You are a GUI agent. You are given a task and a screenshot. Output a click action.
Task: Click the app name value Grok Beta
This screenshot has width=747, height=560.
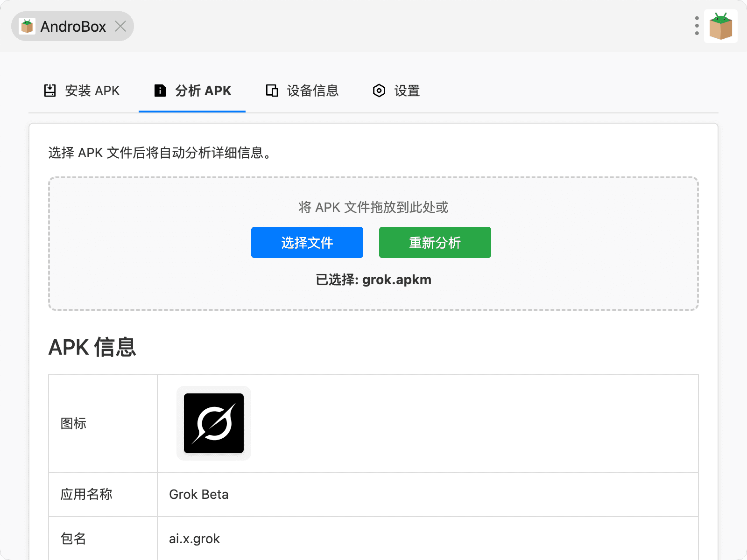(199, 494)
